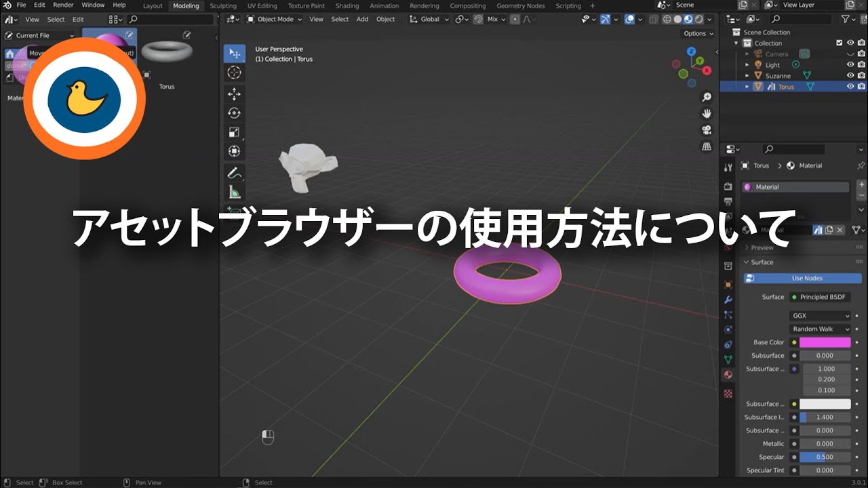Expand the Suzanne tree item
The image size is (868, 488).
click(x=747, y=76)
